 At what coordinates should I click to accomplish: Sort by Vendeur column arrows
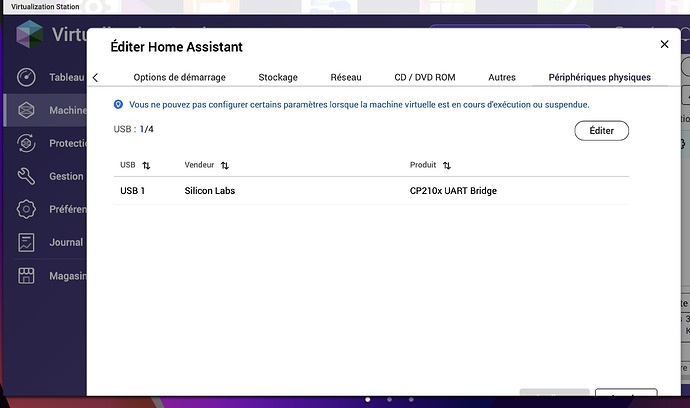click(x=225, y=165)
